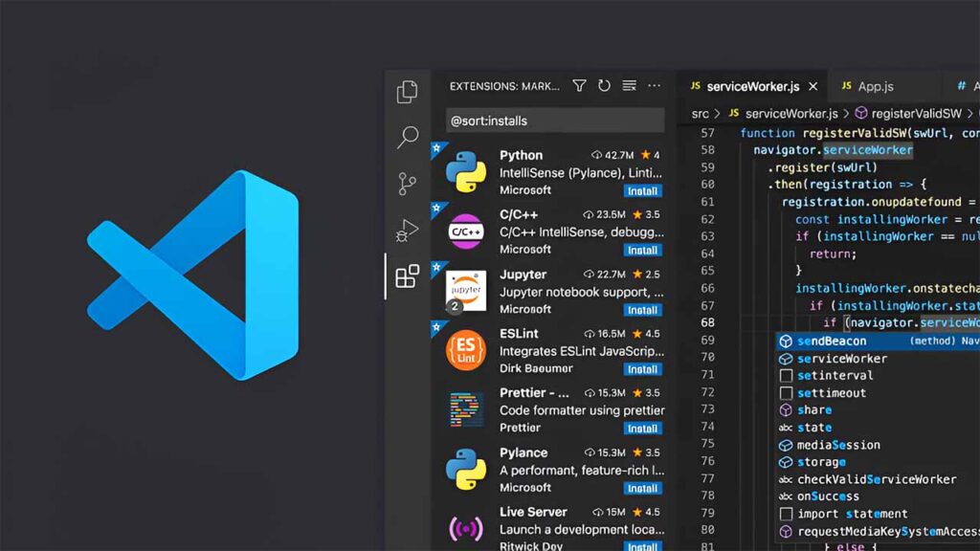Install the Python extension

click(x=642, y=190)
